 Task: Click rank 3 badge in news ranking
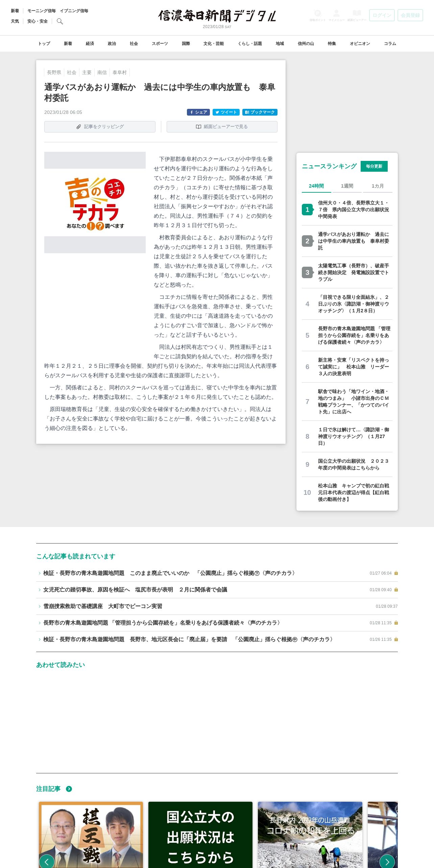(x=307, y=272)
